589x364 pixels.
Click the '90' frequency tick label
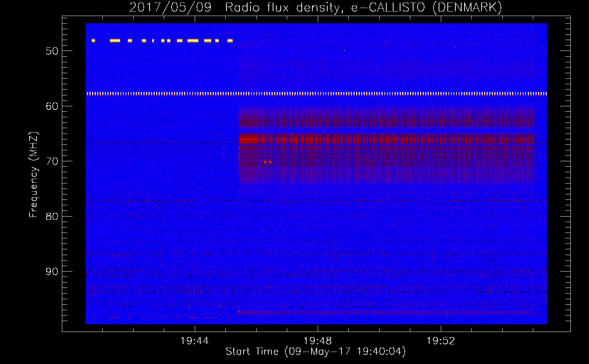pos(52,272)
